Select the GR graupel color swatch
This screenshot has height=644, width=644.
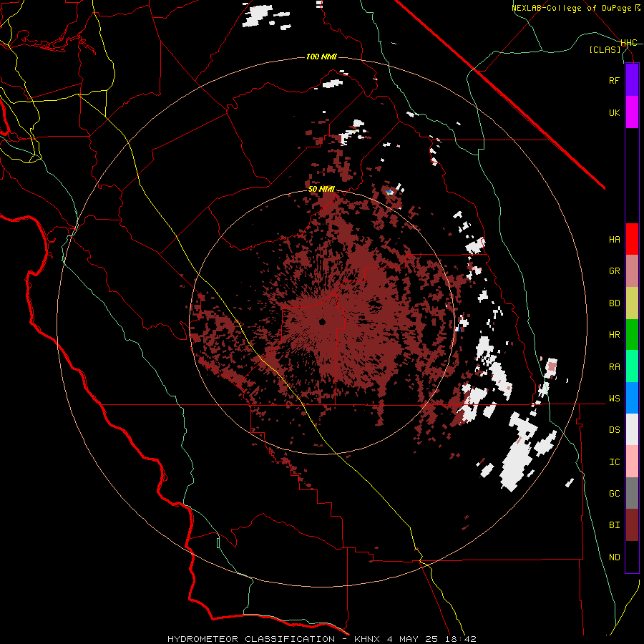point(632,271)
